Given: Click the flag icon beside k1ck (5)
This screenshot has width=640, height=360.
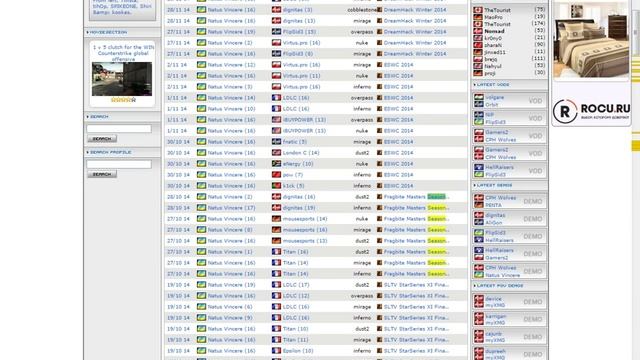Looking at the screenshot, I should pyautogui.click(x=276, y=186).
